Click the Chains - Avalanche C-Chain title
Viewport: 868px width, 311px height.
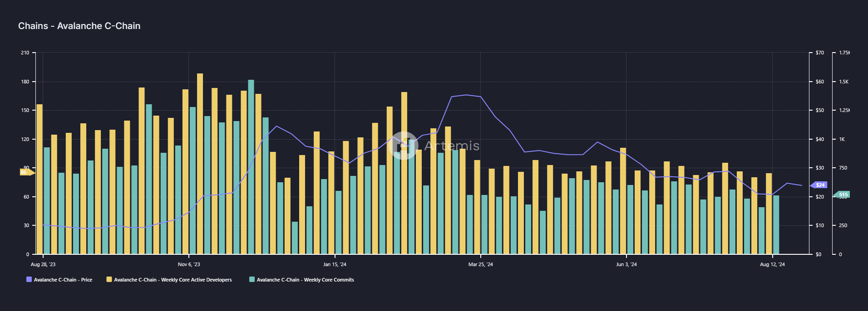pos(79,26)
